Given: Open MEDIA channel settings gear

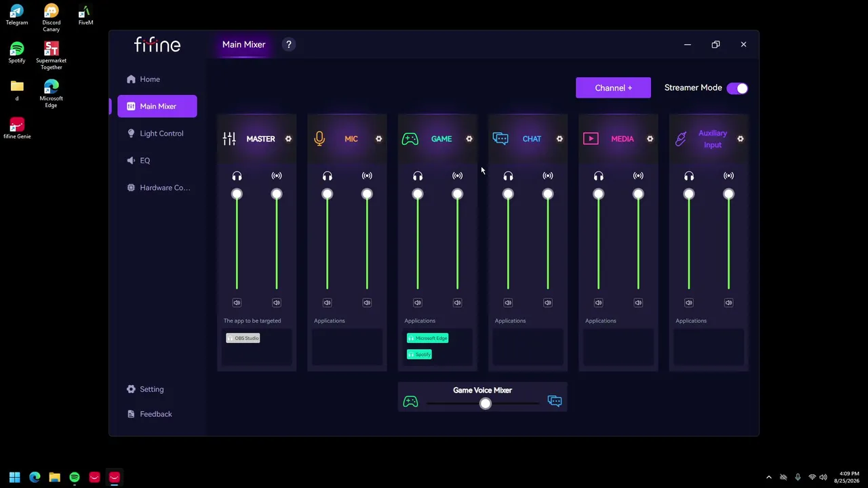Looking at the screenshot, I should pyautogui.click(x=650, y=139).
